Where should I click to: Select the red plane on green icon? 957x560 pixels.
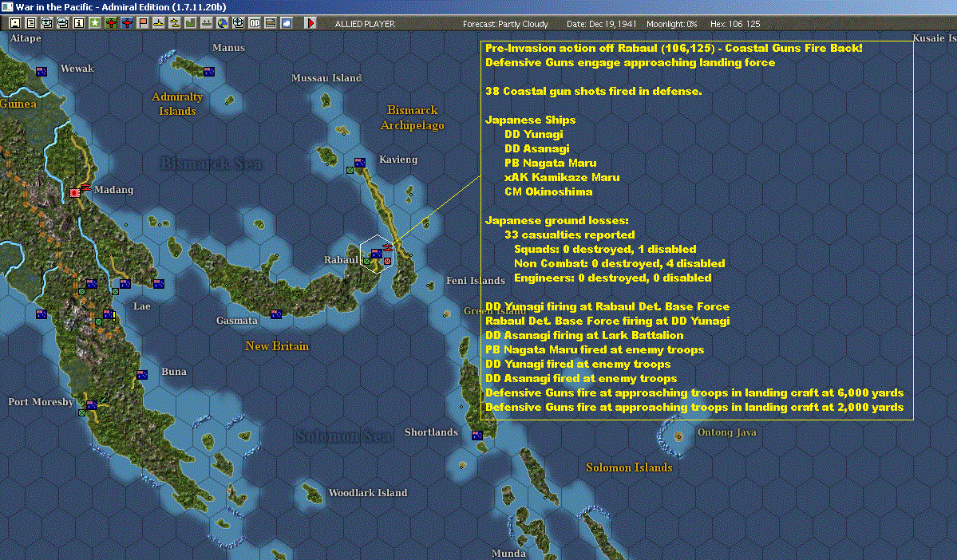pyautogui.click(x=111, y=23)
